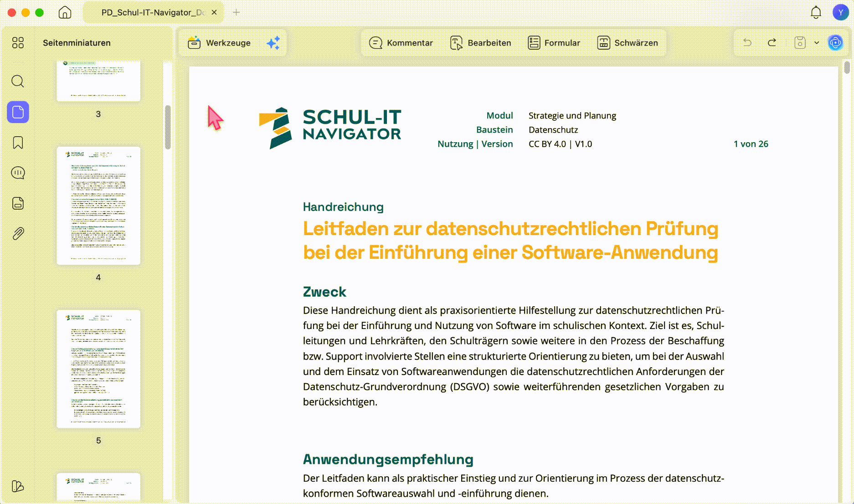Click the Handreichung subtitle text
This screenshot has width=854, height=504.
[x=343, y=207]
